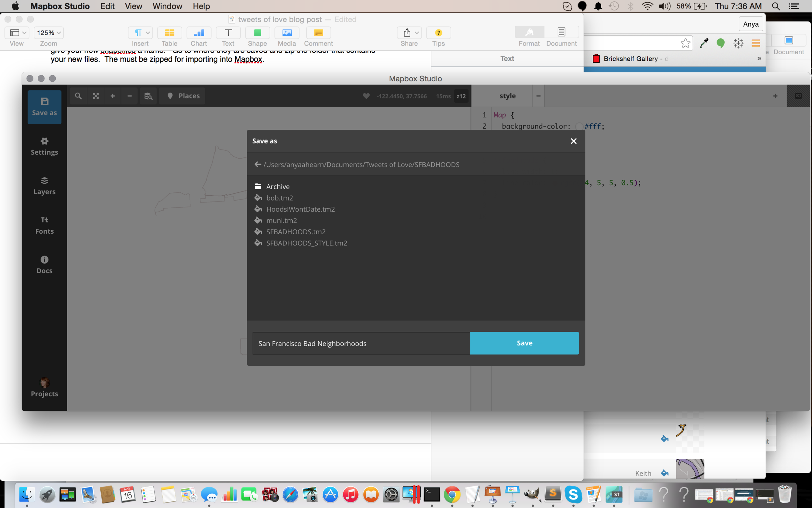Open the Fonts panel

coord(44,225)
